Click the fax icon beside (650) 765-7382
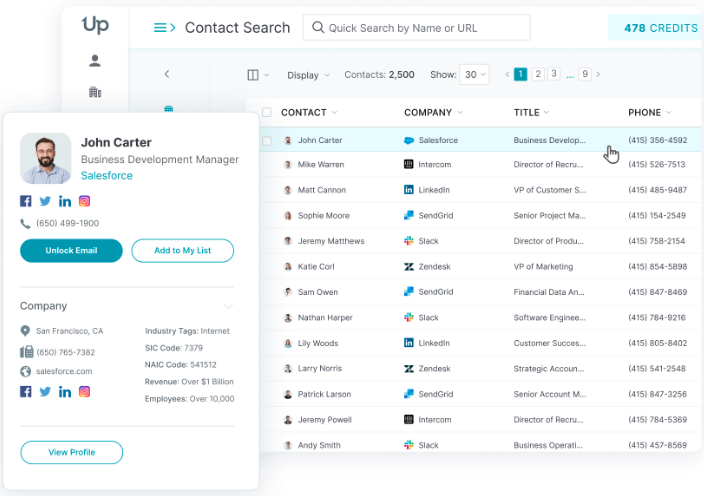The image size is (704, 496). pos(26,352)
